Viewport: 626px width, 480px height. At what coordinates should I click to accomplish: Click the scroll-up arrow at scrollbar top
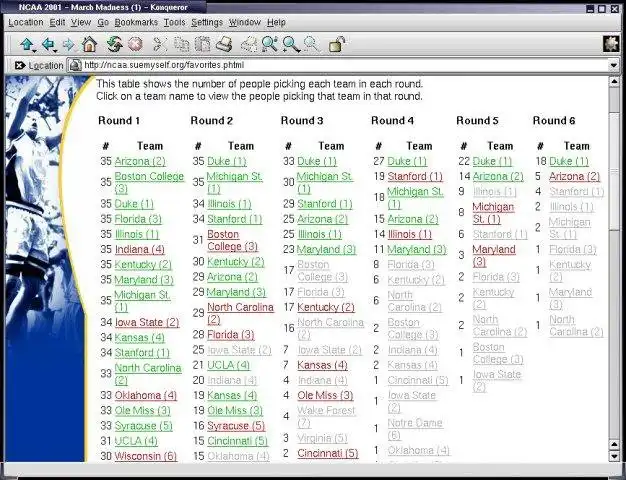[x=614, y=82]
